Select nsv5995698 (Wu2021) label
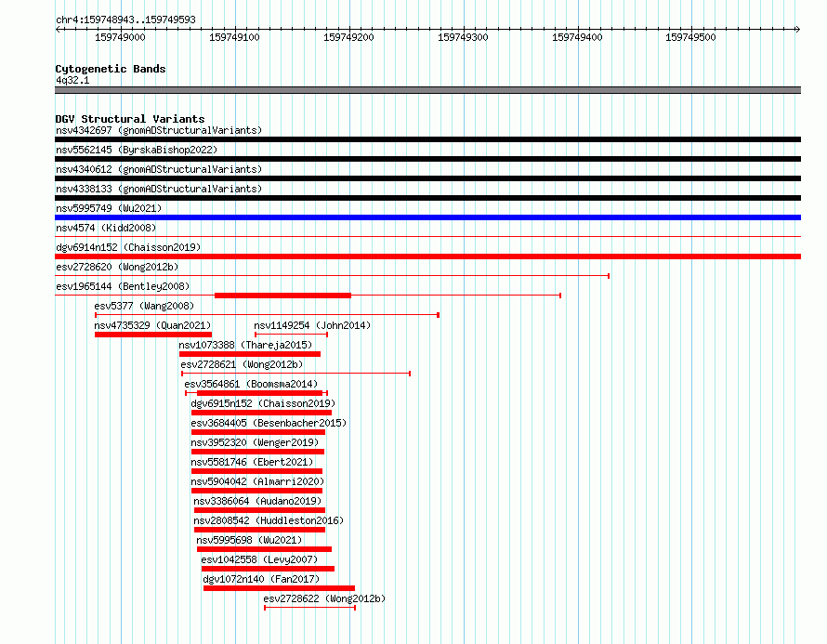Image resolution: width=827 pixels, height=644 pixels. (x=249, y=540)
